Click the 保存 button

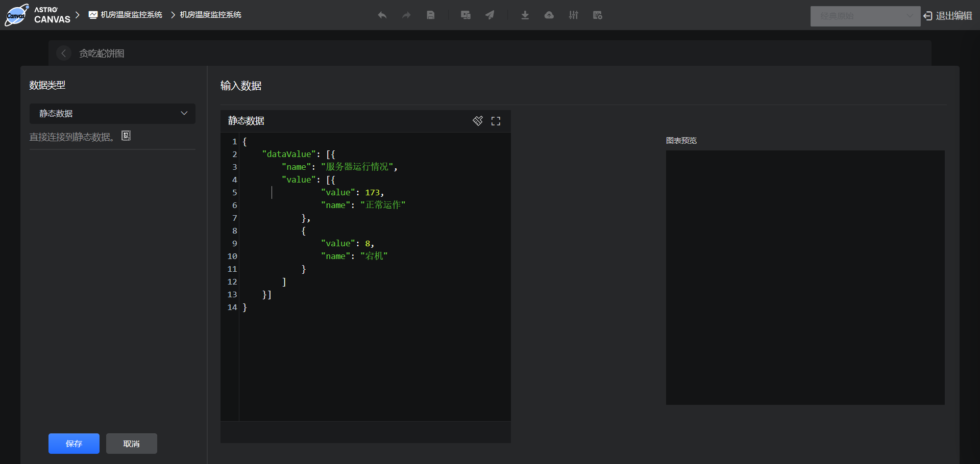(74, 444)
